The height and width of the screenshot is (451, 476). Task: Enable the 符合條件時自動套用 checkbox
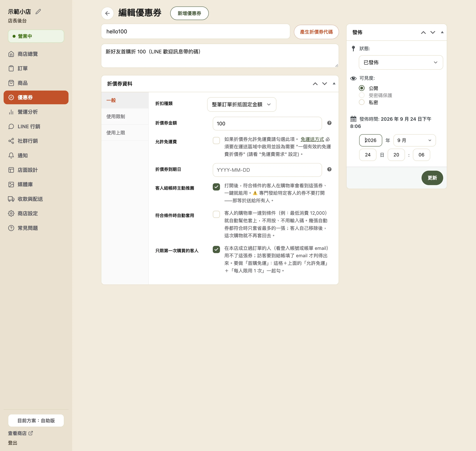[x=216, y=214]
